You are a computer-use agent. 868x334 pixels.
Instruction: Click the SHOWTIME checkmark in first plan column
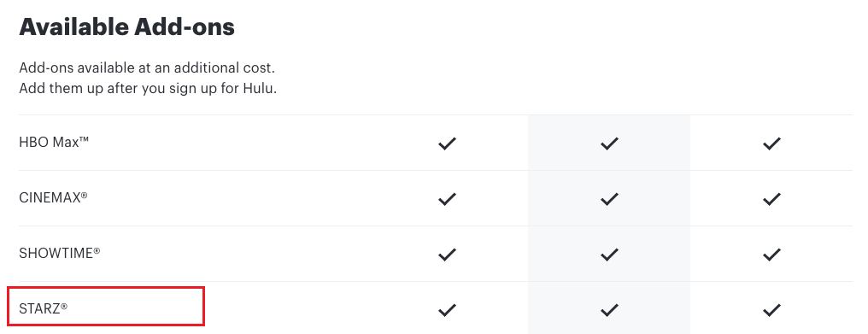[x=447, y=255]
